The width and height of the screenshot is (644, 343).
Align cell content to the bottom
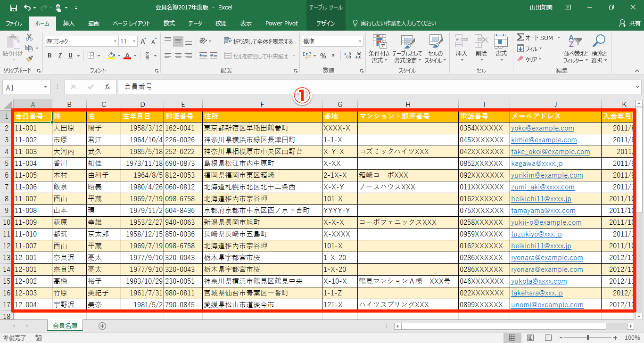pyautogui.click(x=189, y=41)
